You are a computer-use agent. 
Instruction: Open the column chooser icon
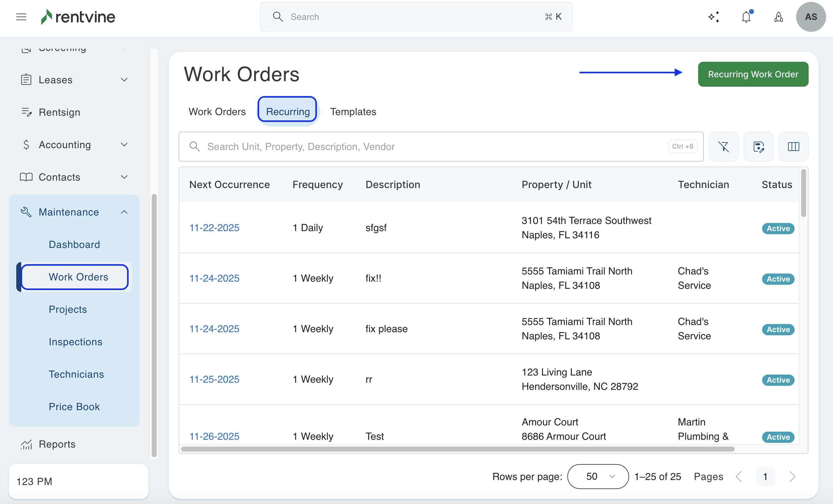pos(793,147)
